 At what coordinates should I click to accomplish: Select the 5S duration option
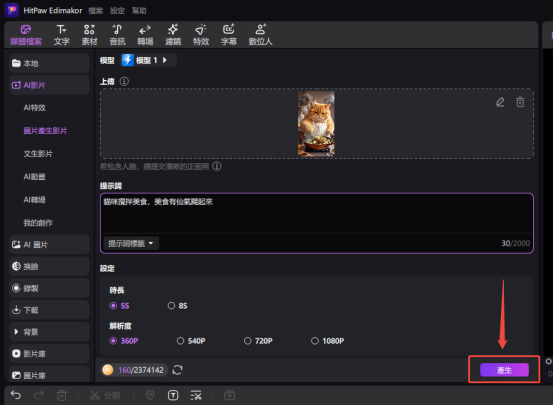point(119,306)
